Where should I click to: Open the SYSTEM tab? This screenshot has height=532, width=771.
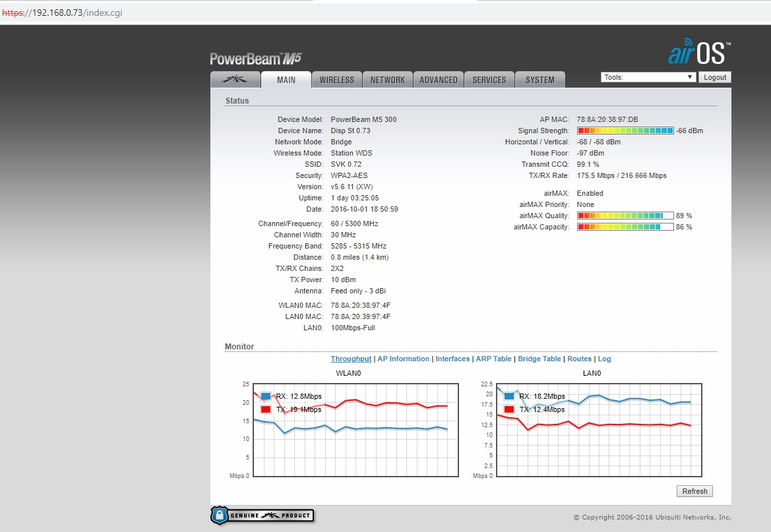point(540,80)
